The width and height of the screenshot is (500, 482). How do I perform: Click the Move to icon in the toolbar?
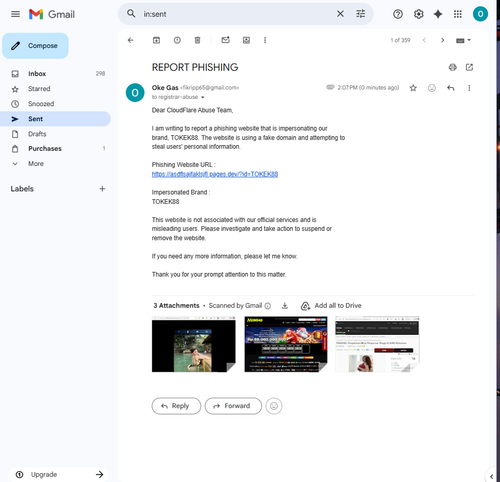point(246,40)
